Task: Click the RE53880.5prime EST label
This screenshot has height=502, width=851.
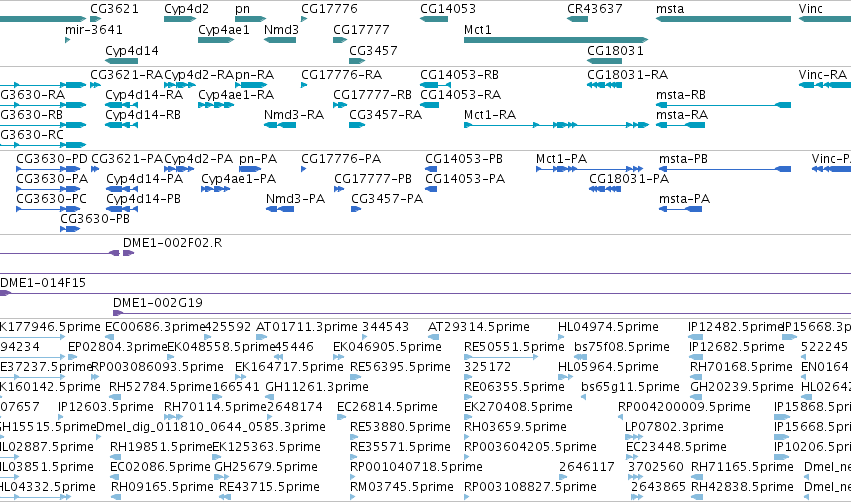Action: (x=401, y=427)
